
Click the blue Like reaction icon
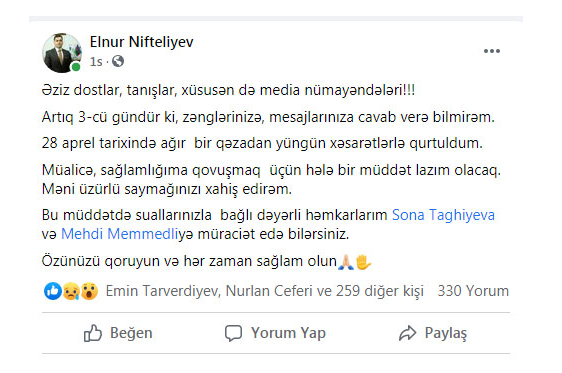click(53, 291)
